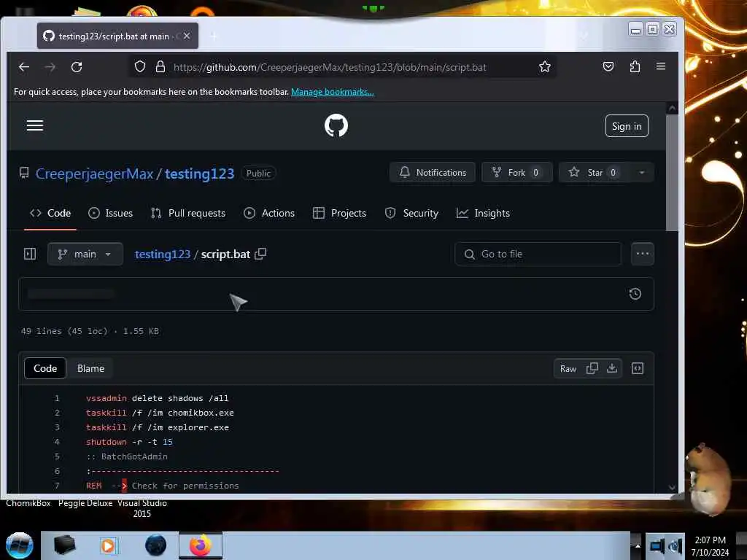Open the Pull requests tab
Viewport: 747px width, 560px height.
click(187, 213)
